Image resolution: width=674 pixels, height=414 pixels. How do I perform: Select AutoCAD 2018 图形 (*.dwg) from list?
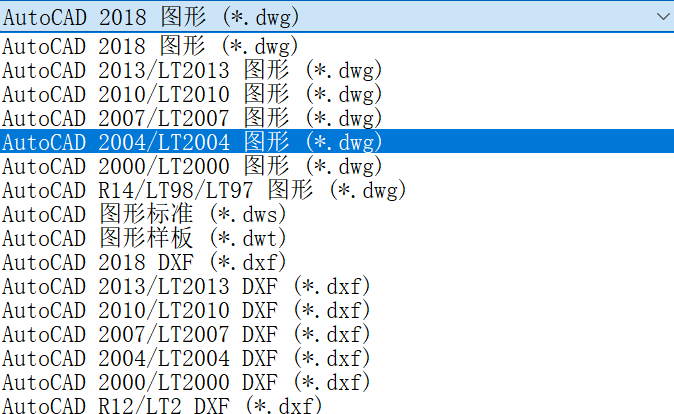coord(337,46)
